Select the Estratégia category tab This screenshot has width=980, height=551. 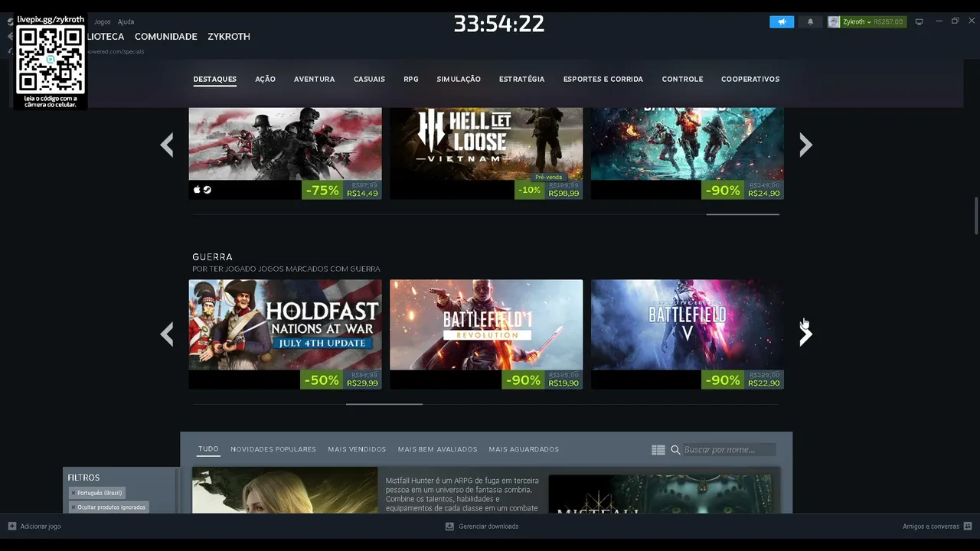click(522, 80)
